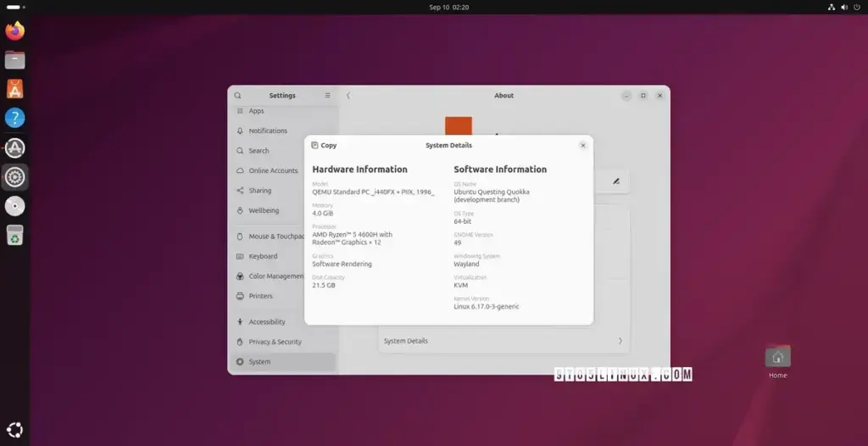
Task: Open the Files manager dock icon
Action: (x=15, y=60)
